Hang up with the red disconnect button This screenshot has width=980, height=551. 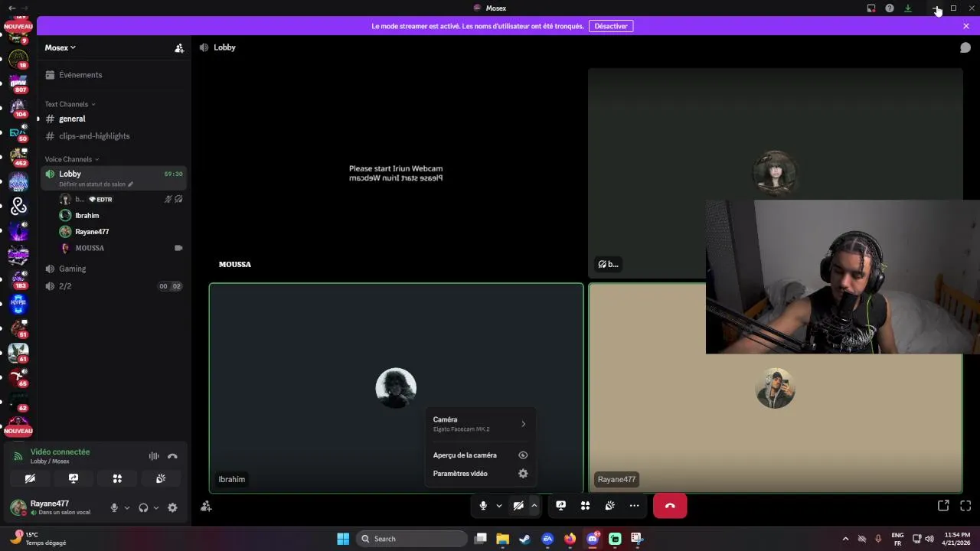tap(670, 506)
